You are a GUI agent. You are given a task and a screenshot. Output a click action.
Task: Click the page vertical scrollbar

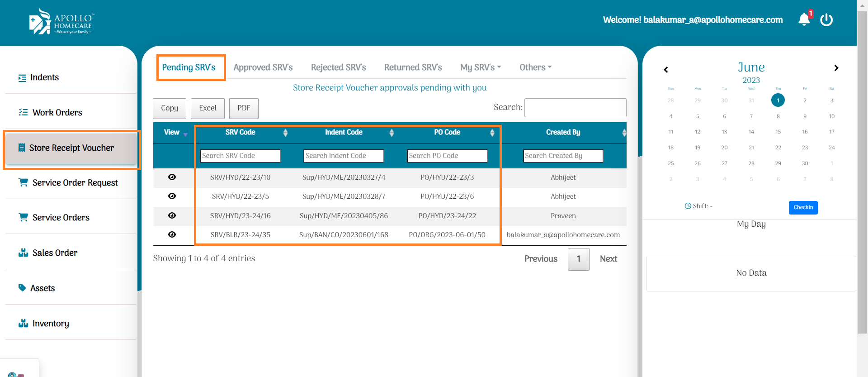(x=862, y=172)
